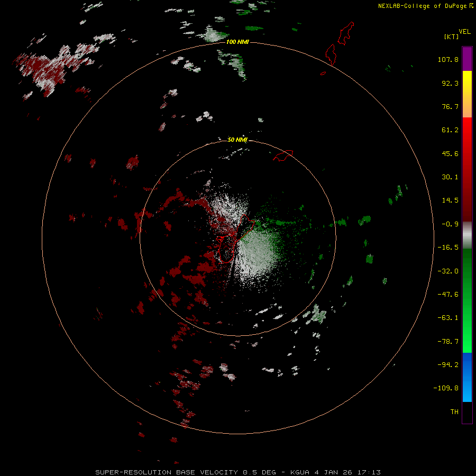This screenshot has width=476, height=476.
Task: Click the "50 NMI" range ring label
Action: point(237,140)
